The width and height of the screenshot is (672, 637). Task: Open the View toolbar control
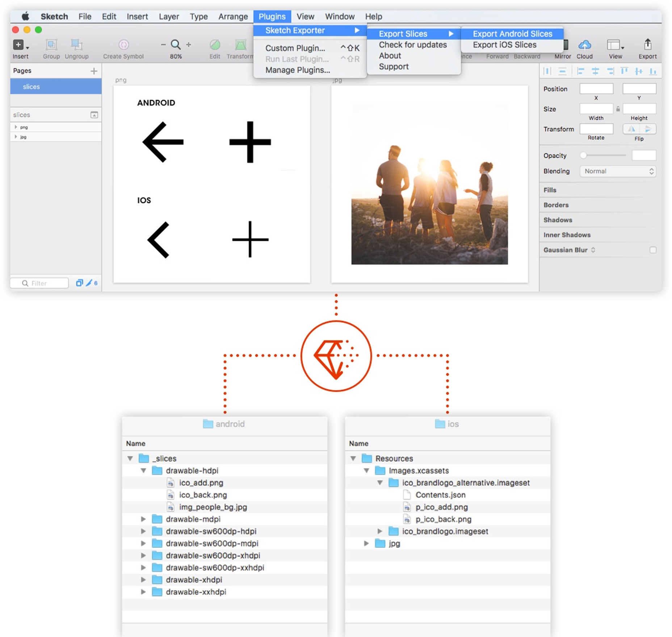(615, 45)
